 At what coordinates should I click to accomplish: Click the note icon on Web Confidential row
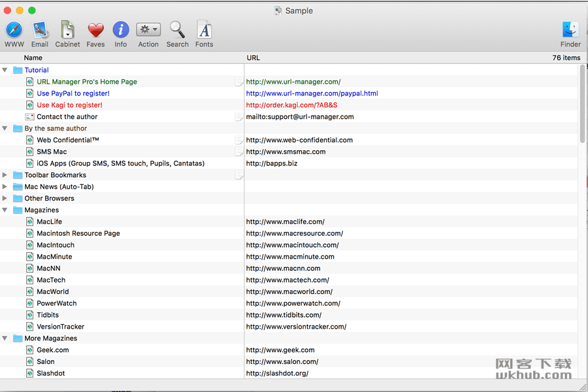click(x=239, y=140)
